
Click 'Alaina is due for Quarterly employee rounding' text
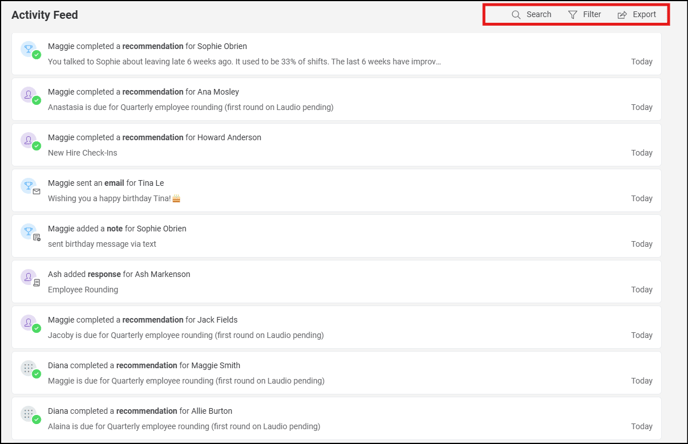coord(184,427)
